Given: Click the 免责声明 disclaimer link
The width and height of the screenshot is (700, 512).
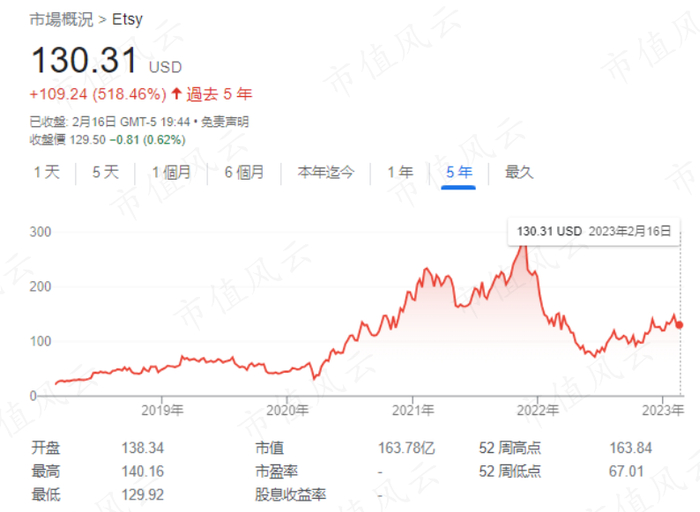Looking at the screenshot, I should pyautogui.click(x=225, y=122).
